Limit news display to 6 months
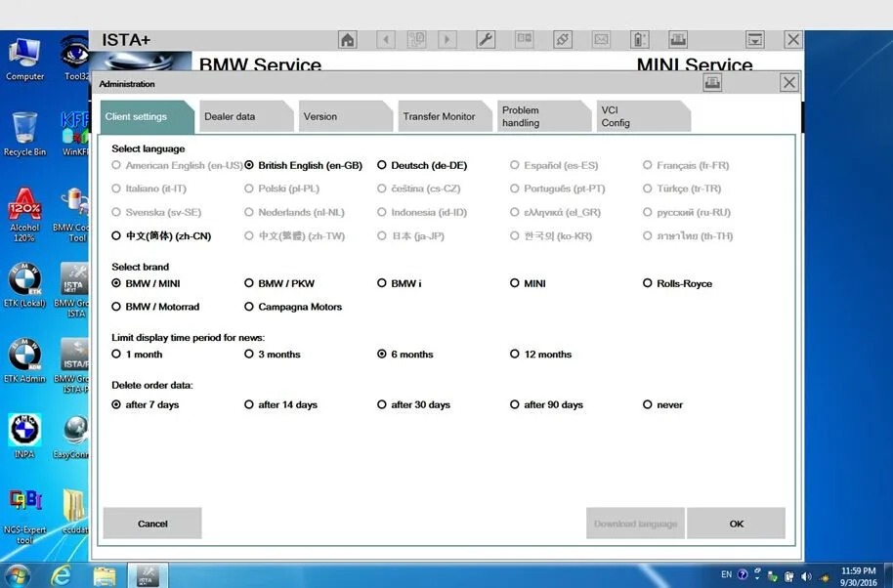 (404, 354)
